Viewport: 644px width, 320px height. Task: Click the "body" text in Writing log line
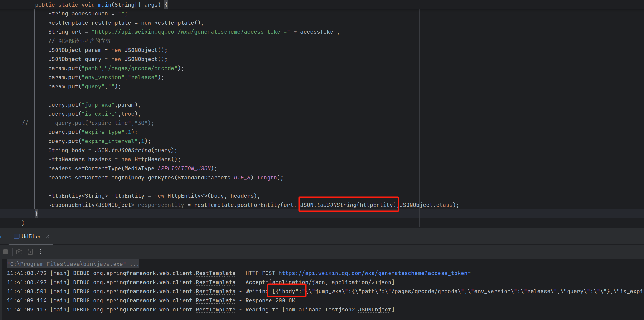tap(288, 292)
